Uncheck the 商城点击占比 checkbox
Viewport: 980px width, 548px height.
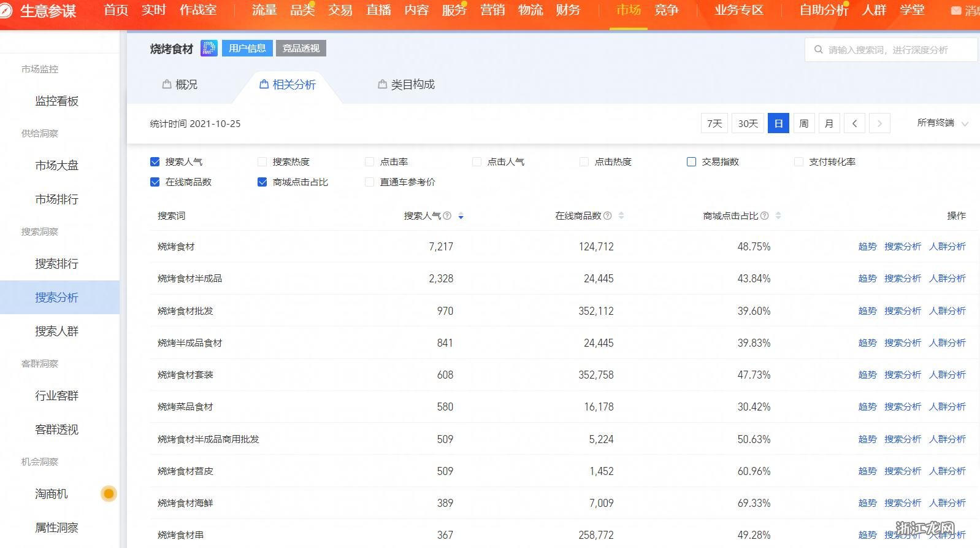262,182
